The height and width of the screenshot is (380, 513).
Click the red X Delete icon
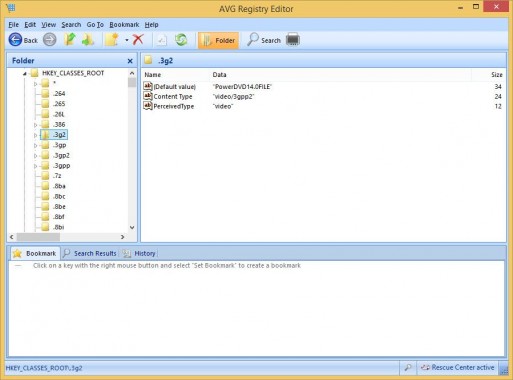138,40
